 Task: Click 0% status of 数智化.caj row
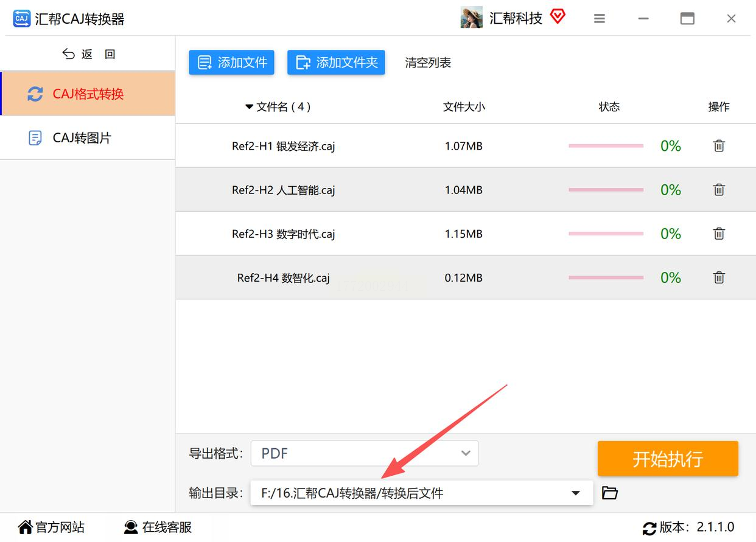pos(671,277)
